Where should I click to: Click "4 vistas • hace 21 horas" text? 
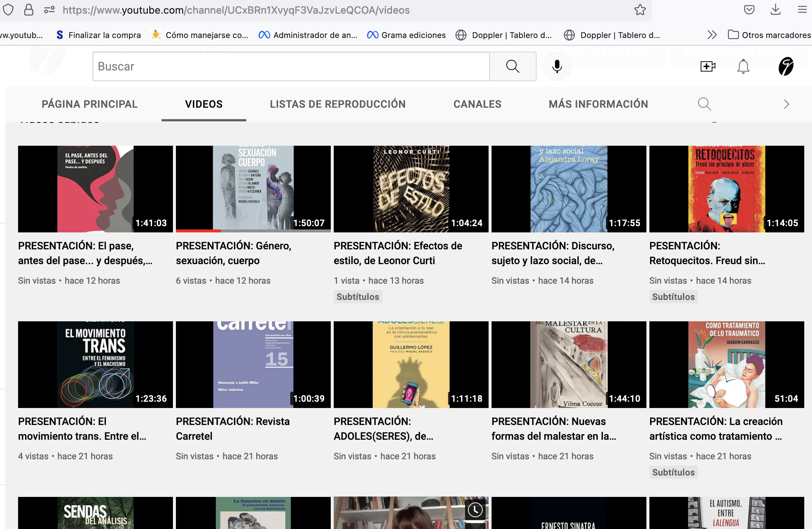pyautogui.click(x=65, y=456)
